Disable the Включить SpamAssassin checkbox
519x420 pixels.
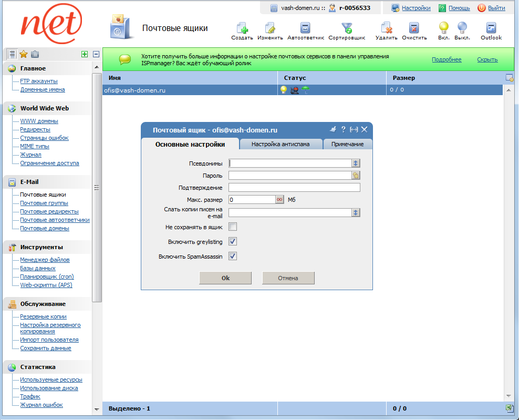[x=231, y=256]
